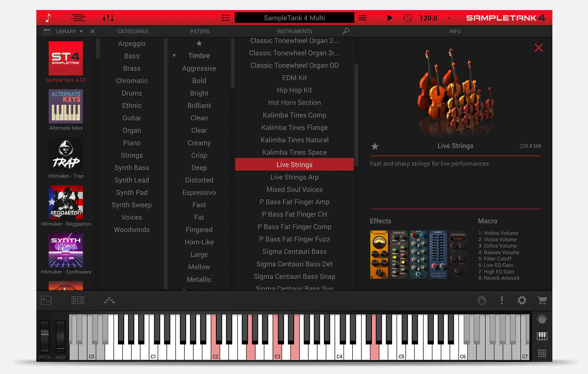Open the shopping cart store

point(542,300)
